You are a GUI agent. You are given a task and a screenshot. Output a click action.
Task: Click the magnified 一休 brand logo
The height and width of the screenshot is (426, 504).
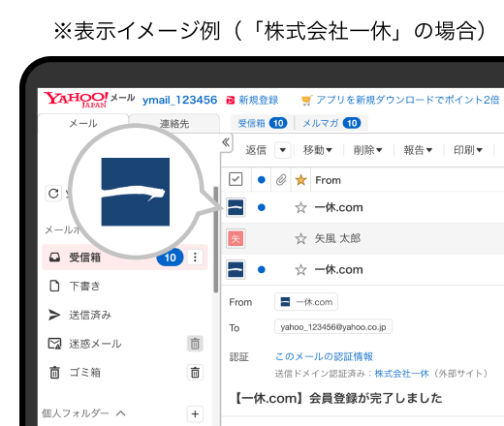coord(136,192)
